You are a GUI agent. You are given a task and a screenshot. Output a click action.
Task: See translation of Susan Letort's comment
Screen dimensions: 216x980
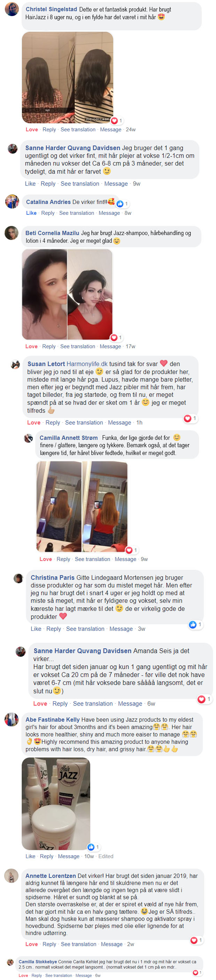click(84, 423)
